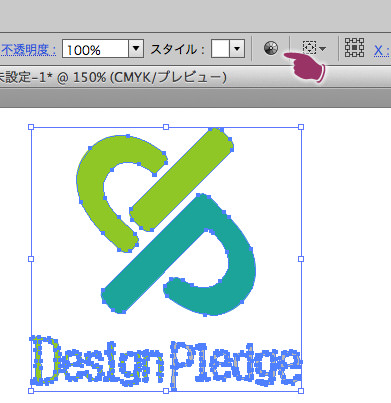391x403 pixels.
Task: Click the Recolor Artwork color wheel icon
Action: [271, 48]
